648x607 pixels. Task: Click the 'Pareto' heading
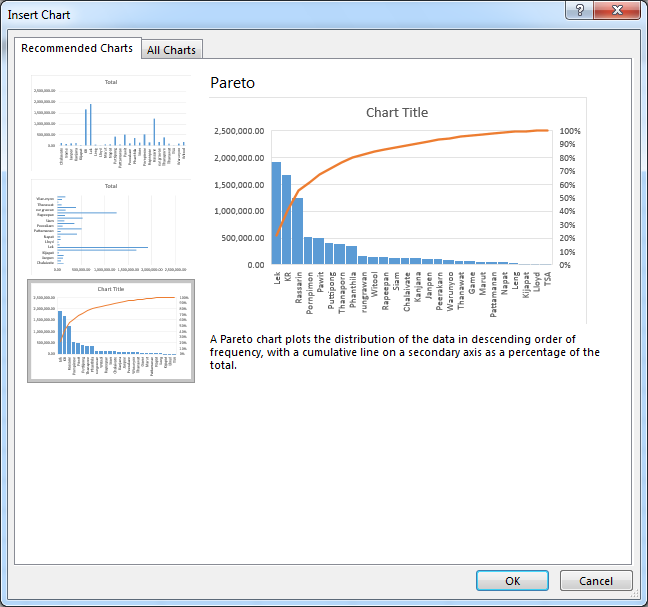(232, 83)
